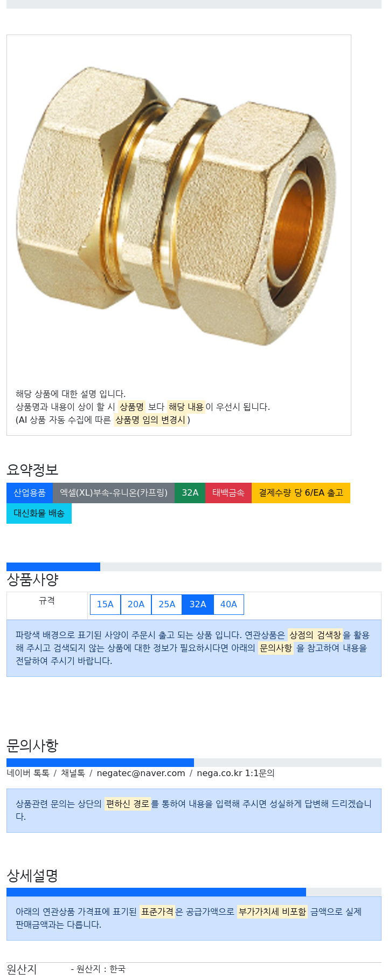The height and width of the screenshot is (980, 388).
Task: Open the 네이버 톡톡 inquiry link
Action: click(x=28, y=773)
